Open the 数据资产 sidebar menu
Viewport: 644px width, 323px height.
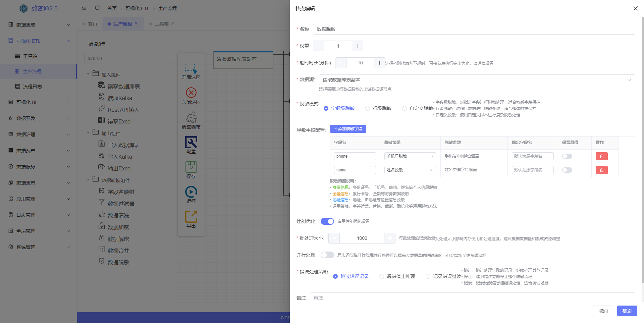point(39,151)
